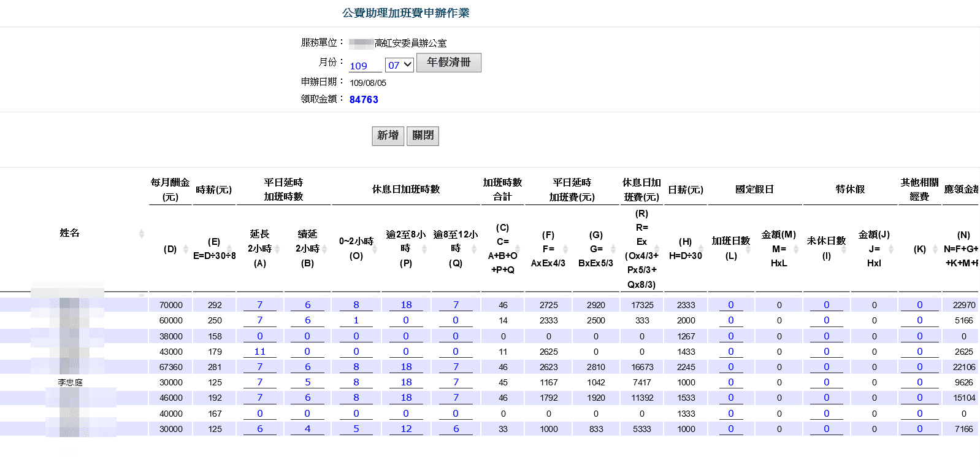Open the month dropdown showing 07
This screenshot has height=467, width=980.
399,64
